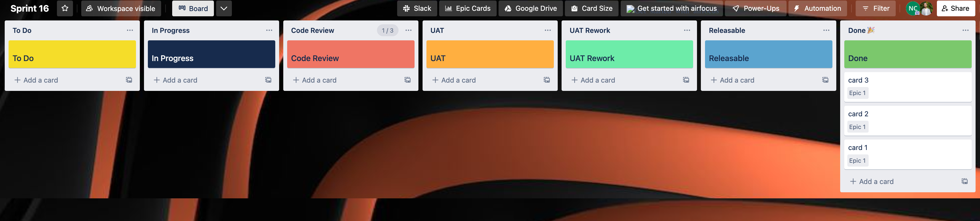
Task: Click the NC member avatar
Action: pos(912,8)
